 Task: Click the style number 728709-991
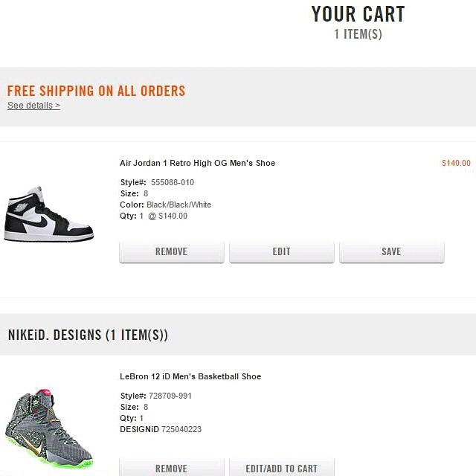coord(171,396)
